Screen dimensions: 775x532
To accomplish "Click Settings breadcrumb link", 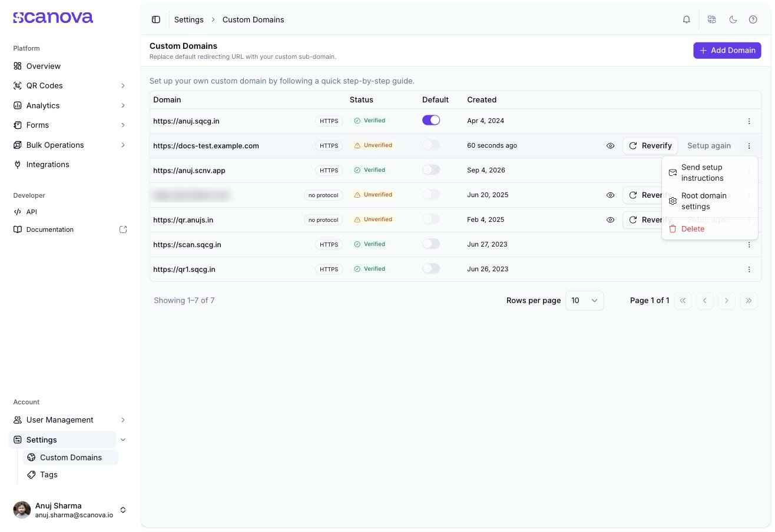I will (189, 20).
